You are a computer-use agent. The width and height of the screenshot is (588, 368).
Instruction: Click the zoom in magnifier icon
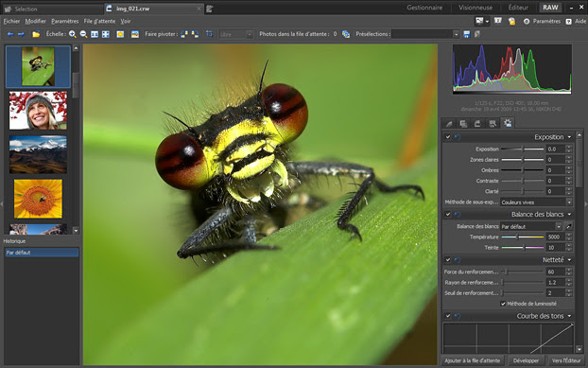tap(73, 34)
